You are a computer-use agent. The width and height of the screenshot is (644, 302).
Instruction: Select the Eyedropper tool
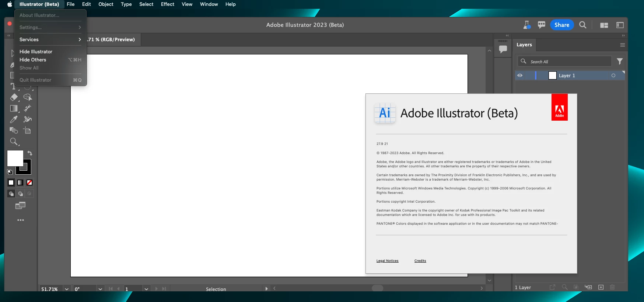tap(14, 120)
